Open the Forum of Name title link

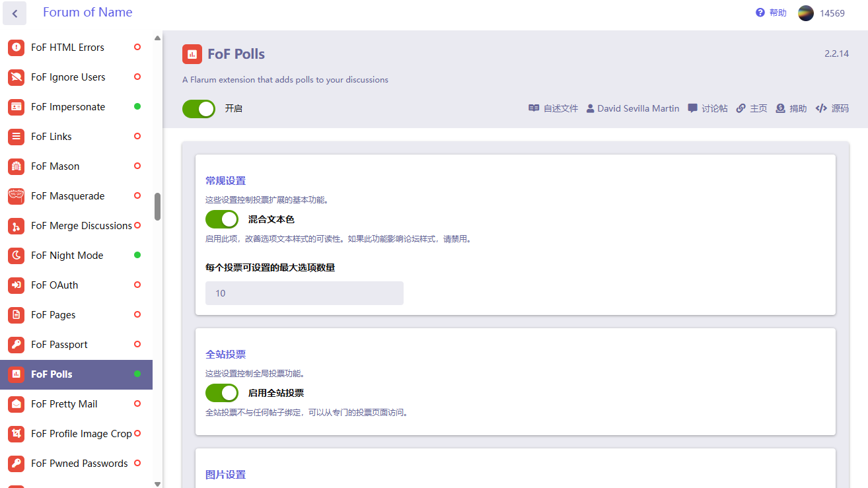pos(88,12)
